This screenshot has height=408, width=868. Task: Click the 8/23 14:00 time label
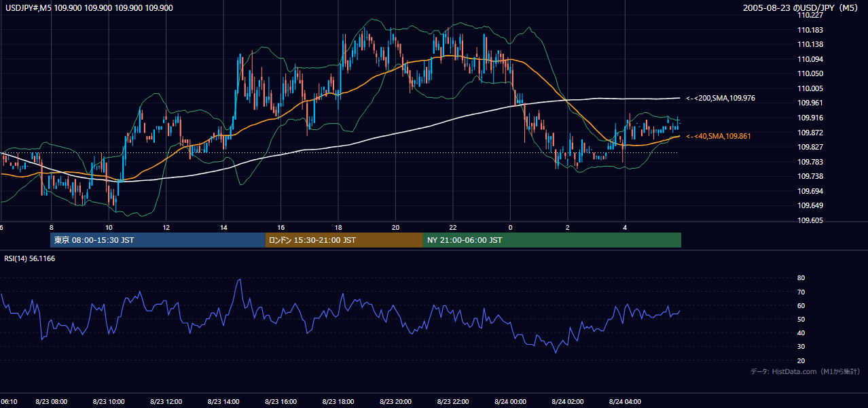pos(224,402)
